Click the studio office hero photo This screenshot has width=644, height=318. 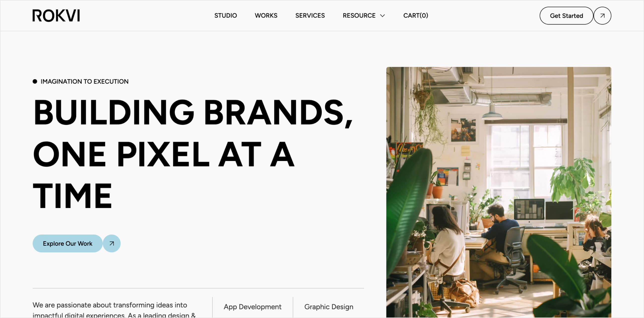tap(499, 192)
